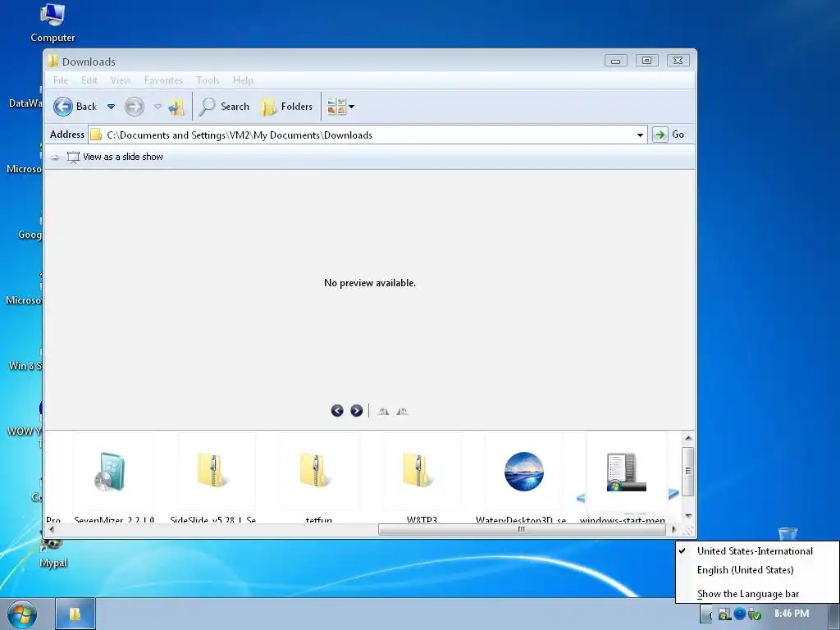Go up one folder level
840x630 pixels.
(176, 107)
